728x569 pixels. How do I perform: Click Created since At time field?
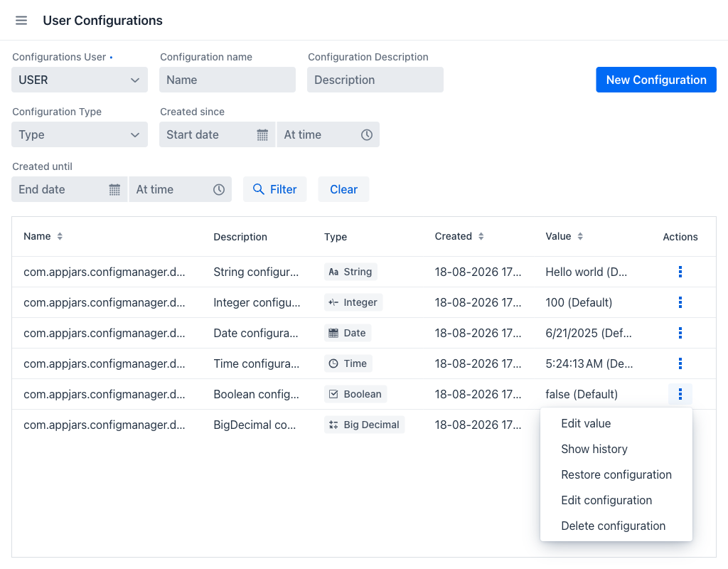pos(328,134)
